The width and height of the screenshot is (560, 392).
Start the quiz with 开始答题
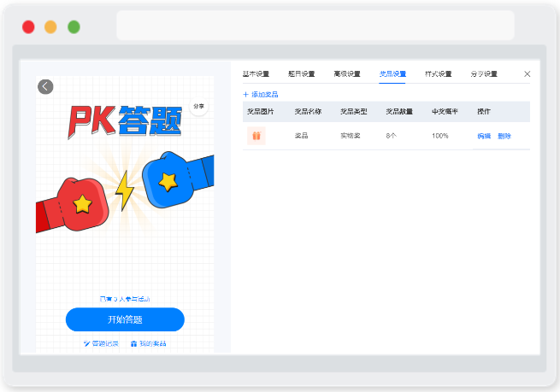(x=125, y=319)
